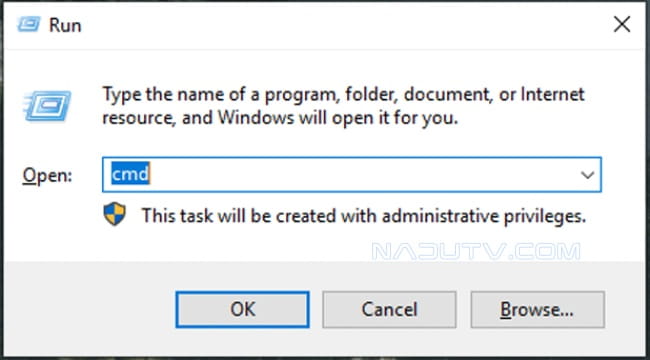Click the 'Type the name of a program' text
Screen dimensions: 650x360
(x=216, y=95)
